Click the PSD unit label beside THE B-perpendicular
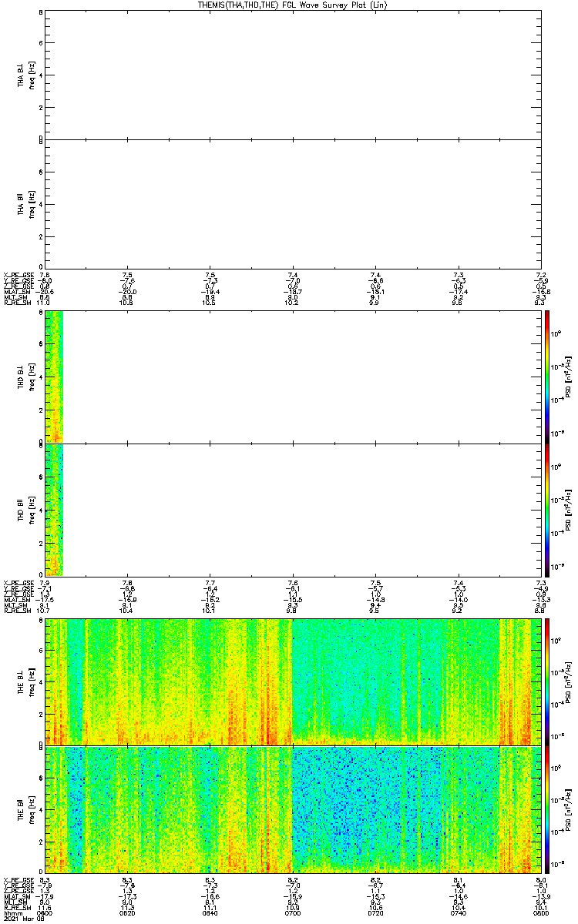 click(568, 681)
